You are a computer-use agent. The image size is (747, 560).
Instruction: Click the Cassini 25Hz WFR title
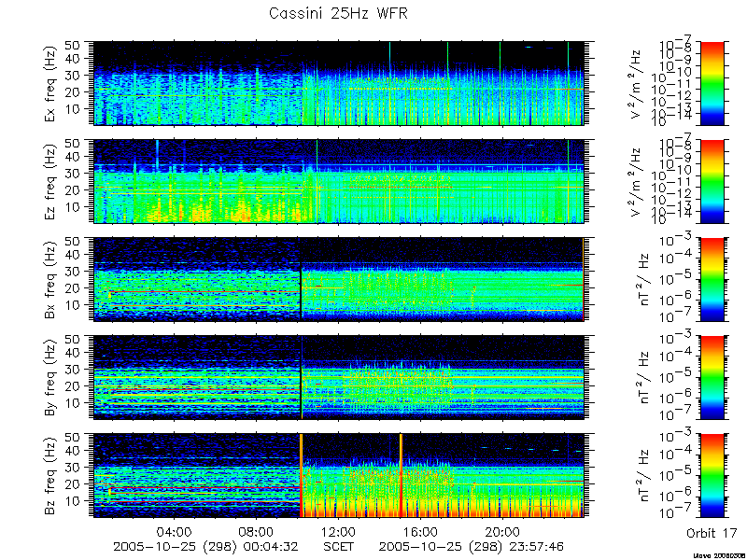(x=338, y=13)
